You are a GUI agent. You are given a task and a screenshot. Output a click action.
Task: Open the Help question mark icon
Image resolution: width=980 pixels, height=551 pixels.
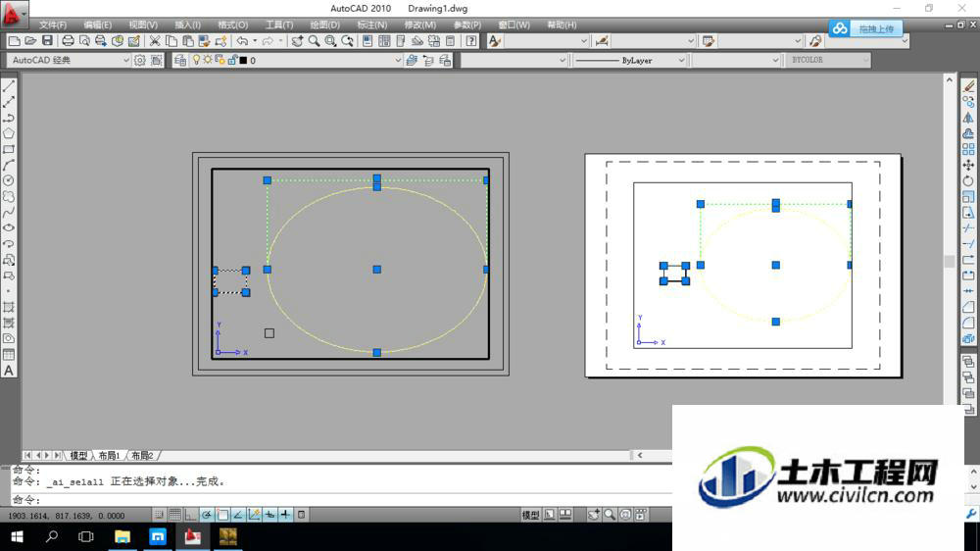[x=471, y=41]
